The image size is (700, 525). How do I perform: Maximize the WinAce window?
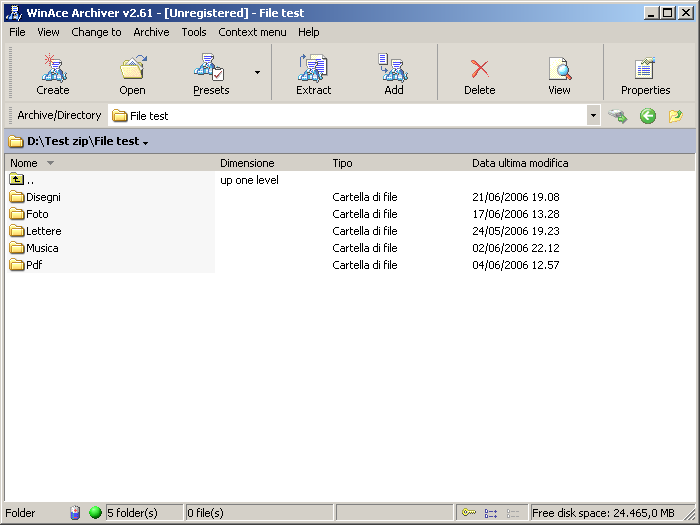[x=667, y=13]
